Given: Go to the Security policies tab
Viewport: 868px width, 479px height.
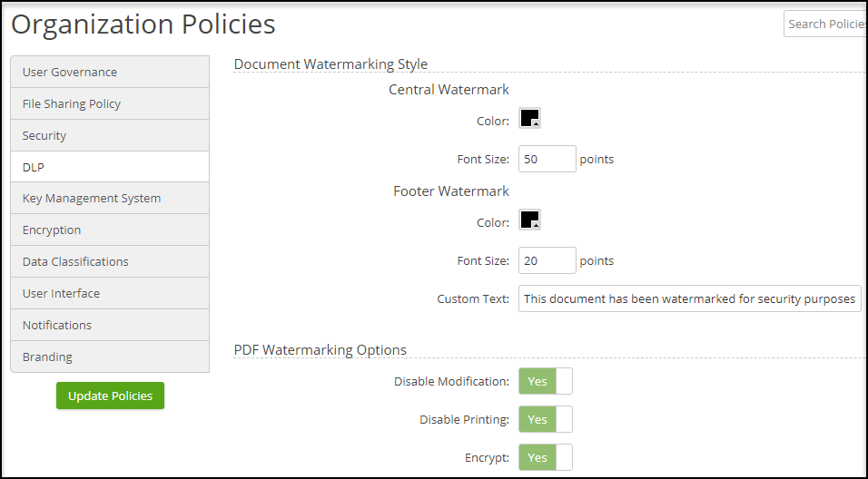Looking at the screenshot, I should click(x=110, y=135).
